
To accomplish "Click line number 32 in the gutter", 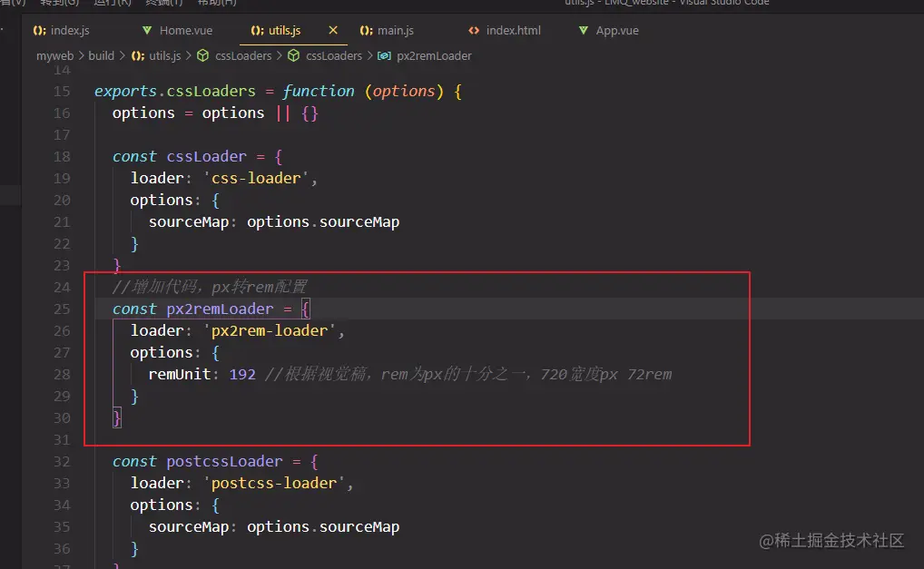I will [x=62, y=462].
